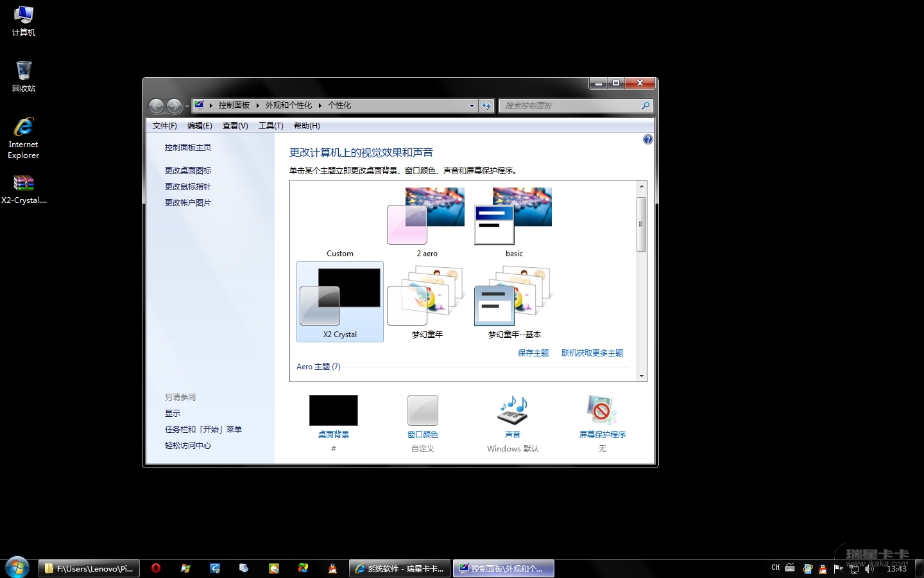This screenshot has height=578, width=924.
Task: Open the 编辑(E) menu
Action: point(200,126)
